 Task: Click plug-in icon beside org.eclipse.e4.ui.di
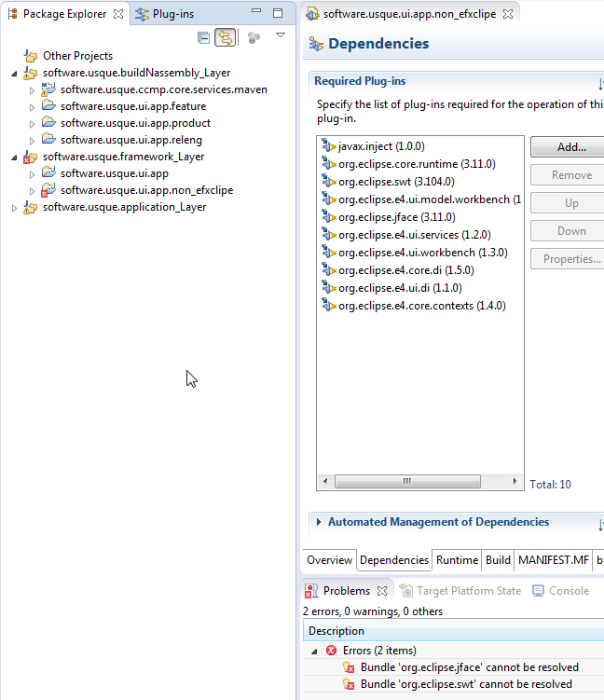[x=329, y=287]
